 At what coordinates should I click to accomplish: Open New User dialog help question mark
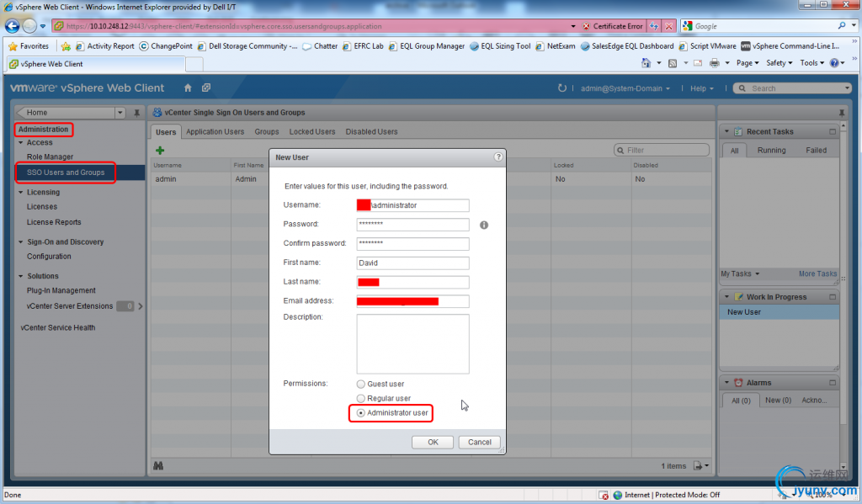point(498,157)
